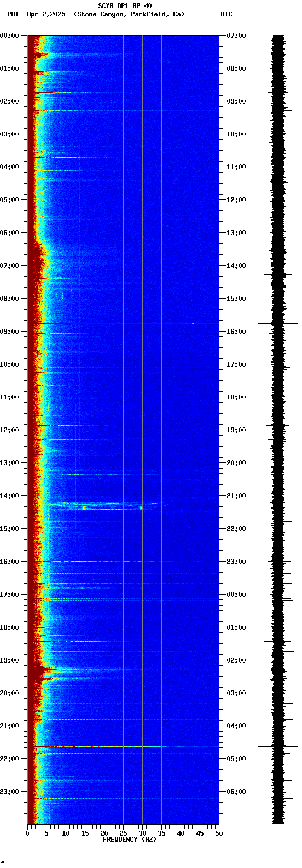302x868 pixels.
Task: Click the 'PDT' timezone label
Action: point(13,14)
